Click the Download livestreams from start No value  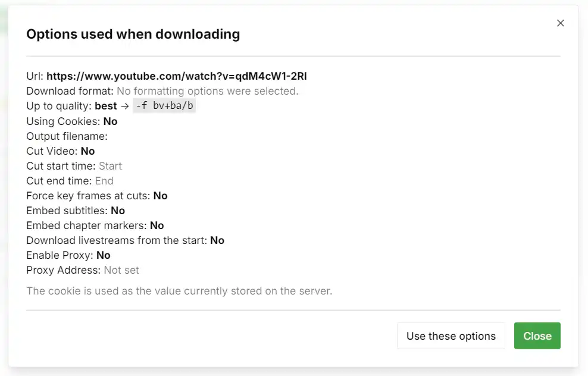(x=217, y=240)
